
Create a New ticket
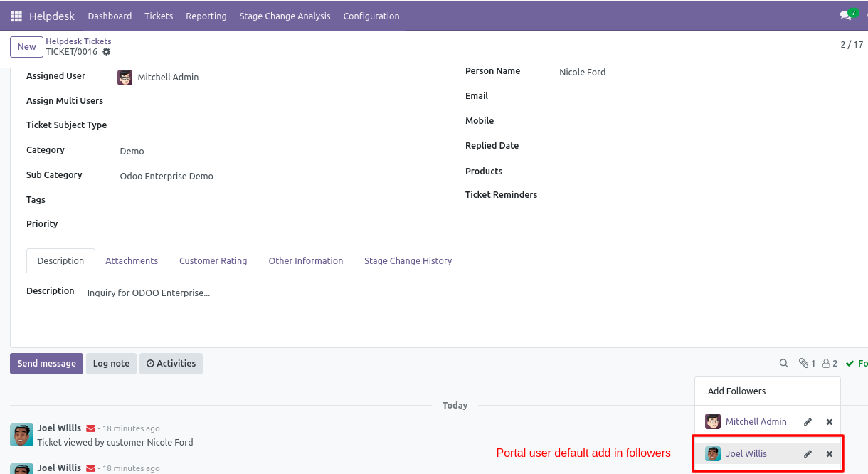point(26,47)
